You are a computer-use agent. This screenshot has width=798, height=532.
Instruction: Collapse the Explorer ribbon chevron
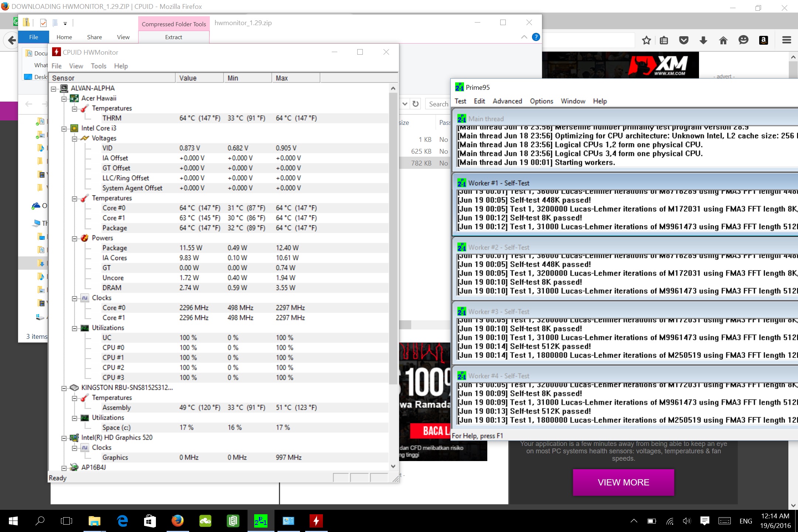(x=524, y=37)
